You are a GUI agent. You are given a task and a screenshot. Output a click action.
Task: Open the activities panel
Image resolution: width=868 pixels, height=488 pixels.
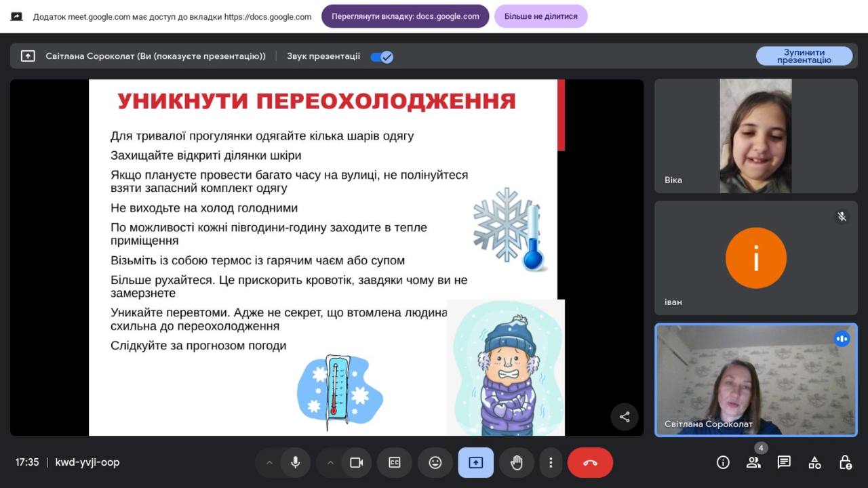[x=814, y=462]
